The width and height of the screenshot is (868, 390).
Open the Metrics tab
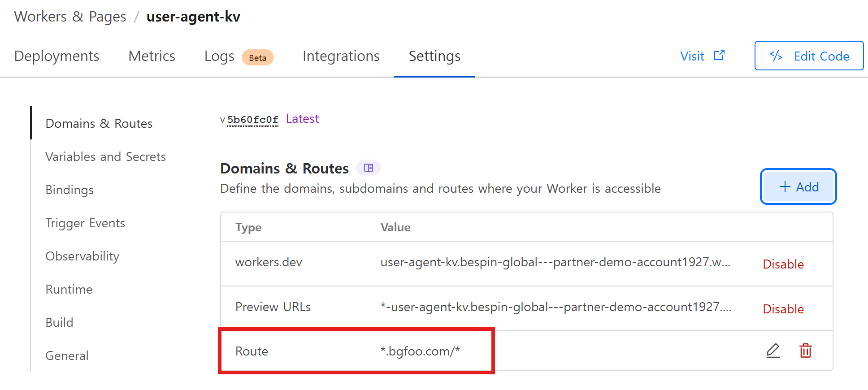coord(152,56)
